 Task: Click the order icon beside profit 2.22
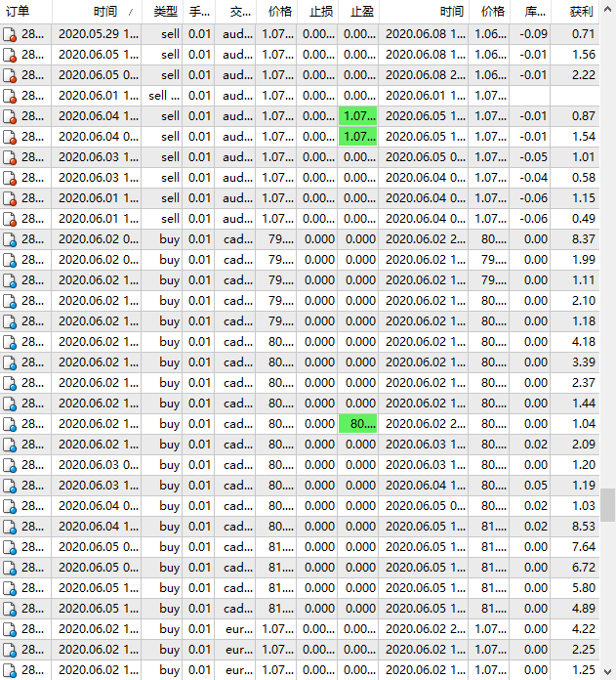tap(10, 75)
